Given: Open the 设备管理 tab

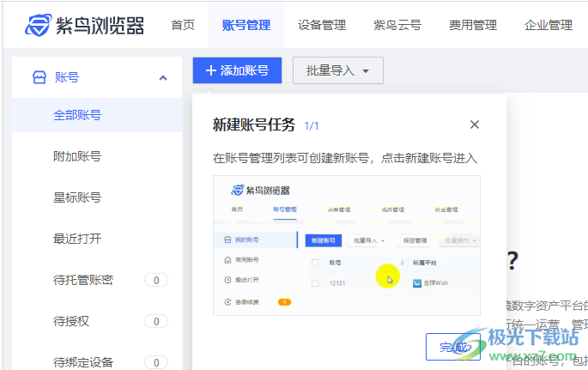Looking at the screenshot, I should (x=322, y=25).
